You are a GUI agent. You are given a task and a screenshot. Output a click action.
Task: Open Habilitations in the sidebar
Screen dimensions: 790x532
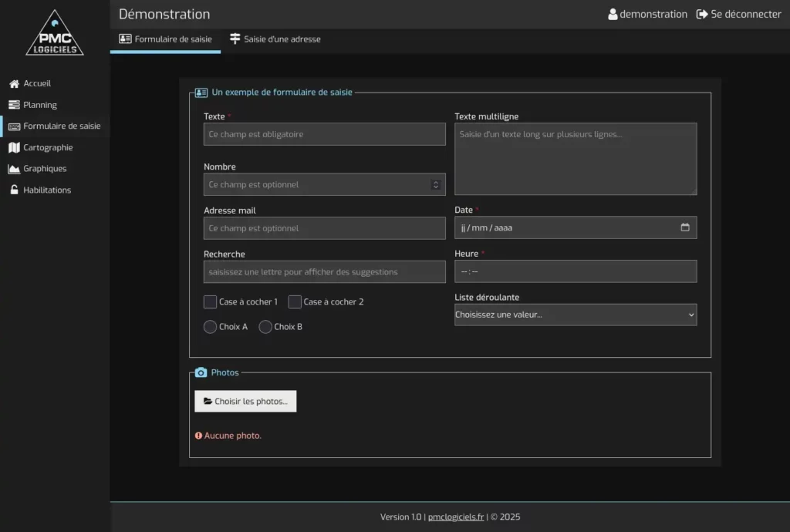[55, 190]
